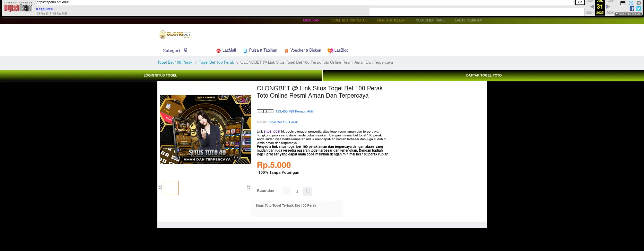Click 100% Tanpa Potongan text
Viewport: 644px width, 251px height.
[279, 172]
